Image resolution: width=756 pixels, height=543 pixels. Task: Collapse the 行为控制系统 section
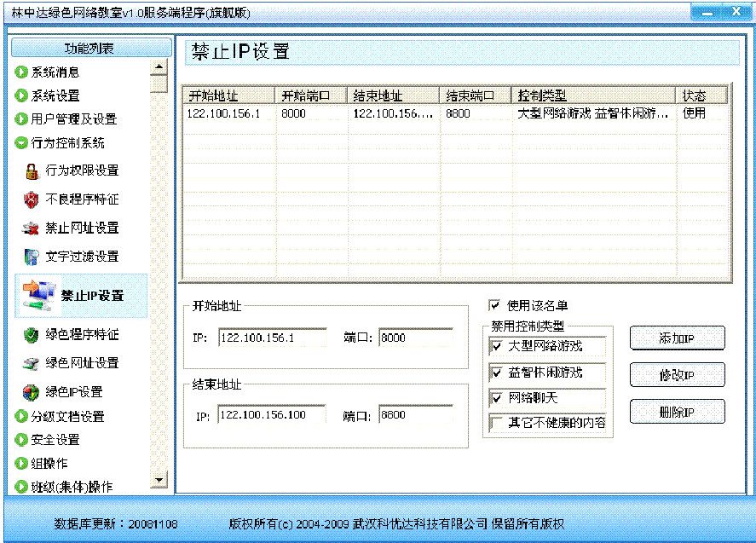point(21,143)
